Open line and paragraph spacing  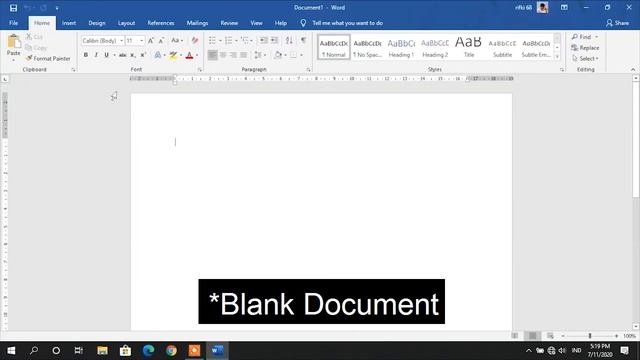pyautogui.click(x=258, y=55)
